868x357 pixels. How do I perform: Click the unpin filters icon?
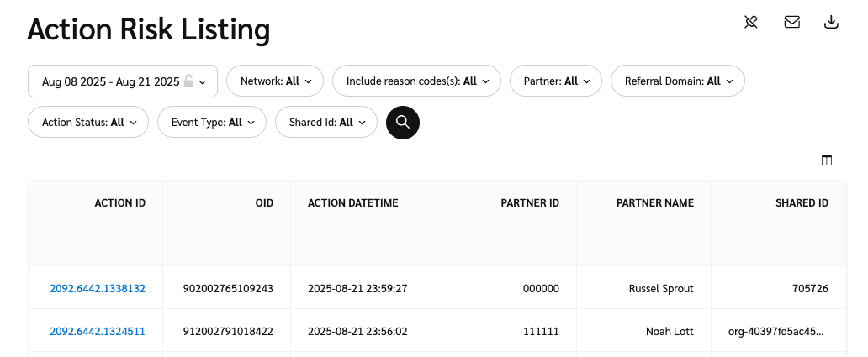click(x=751, y=23)
